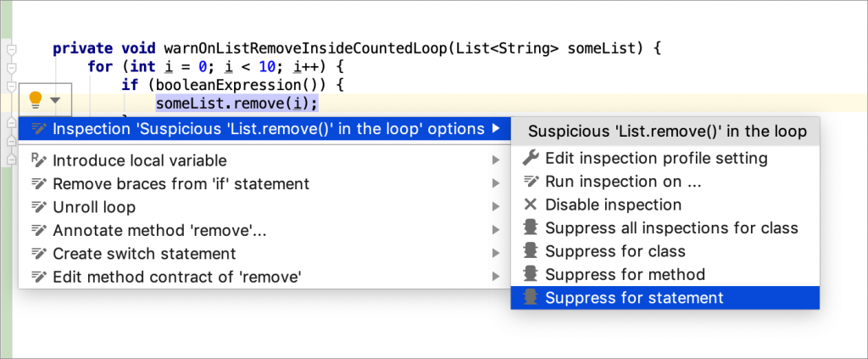This screenshot has height=359, width=868.
Task: Open the dropdown arrow beside the lightbulb
Action: (55, 100)
